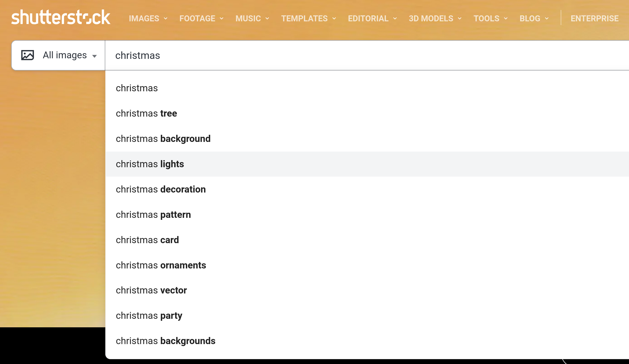Pick christmas decoration from the suggestion list
The image size is (629, 364).
161,189
